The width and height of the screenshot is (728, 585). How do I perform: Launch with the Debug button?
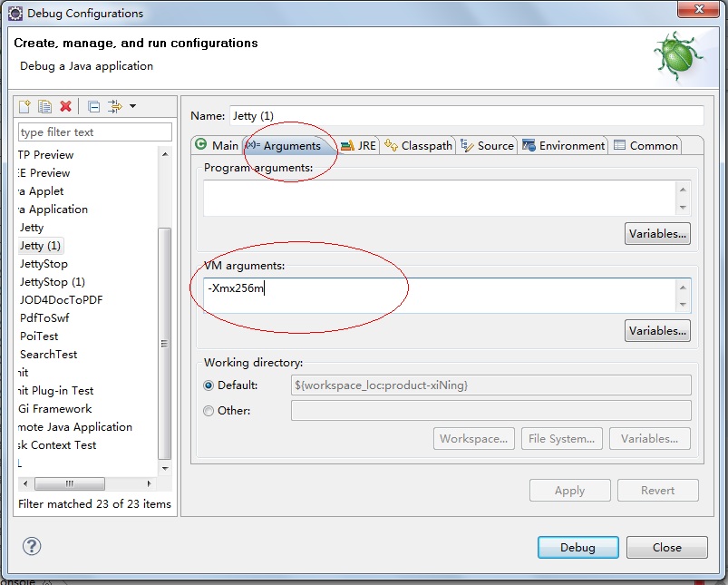pyautogui.click(x=578, y=548)
